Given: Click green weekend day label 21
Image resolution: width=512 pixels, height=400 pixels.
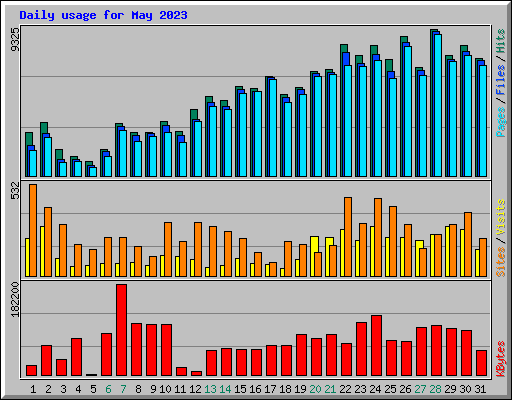Looking at the screenshot, I should coord(330,389).
